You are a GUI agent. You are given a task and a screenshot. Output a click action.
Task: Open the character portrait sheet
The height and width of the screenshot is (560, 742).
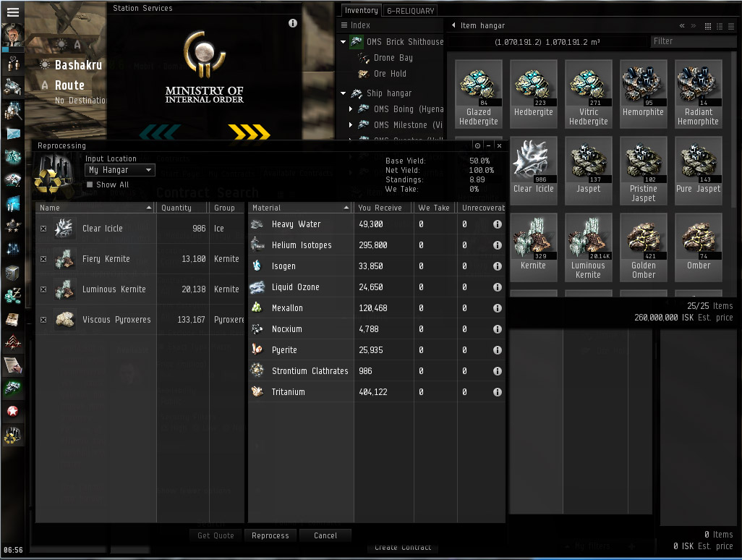tap(13, 35)
